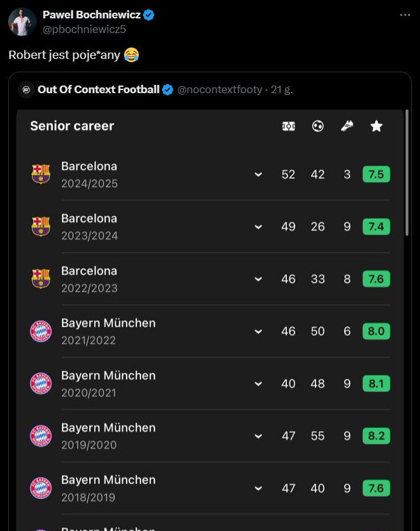Click the rating star icon
420x531 pixels.
[x=376, y=126]
